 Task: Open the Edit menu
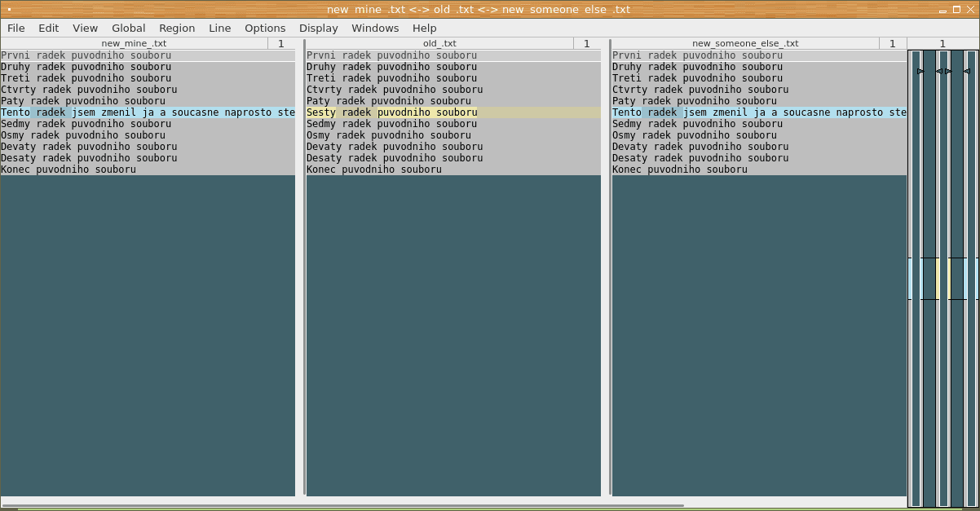(x=49, y=28)
